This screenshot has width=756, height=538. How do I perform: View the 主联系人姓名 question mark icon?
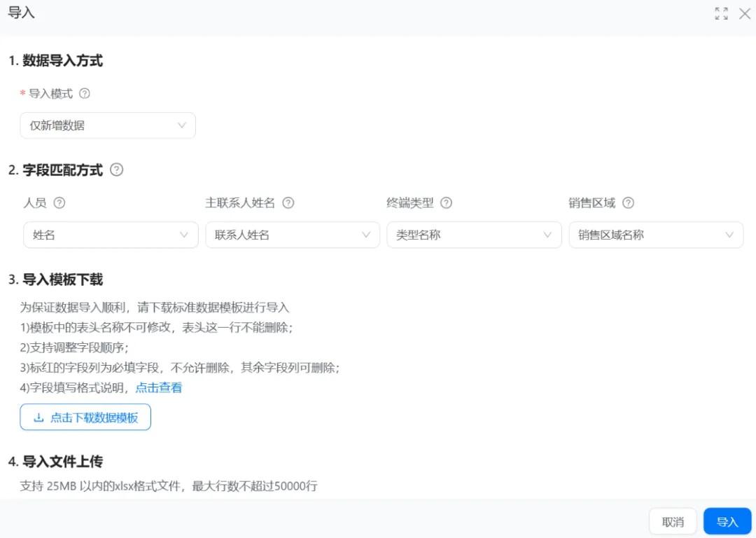coord(288,202)
